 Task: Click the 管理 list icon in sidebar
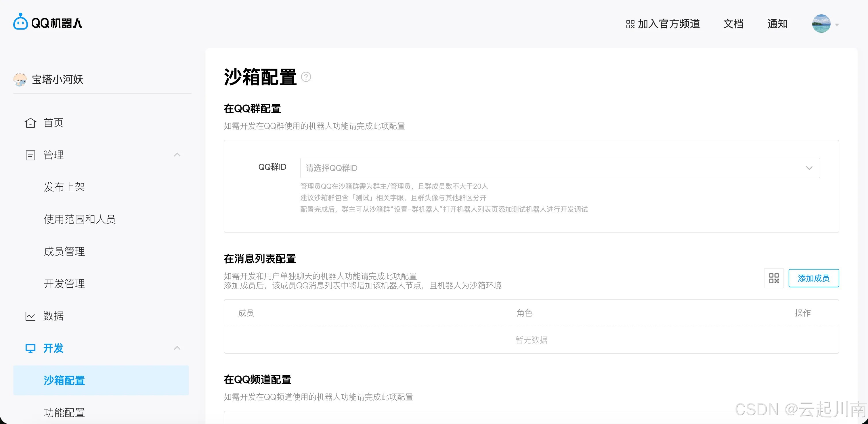pos(30,155)
